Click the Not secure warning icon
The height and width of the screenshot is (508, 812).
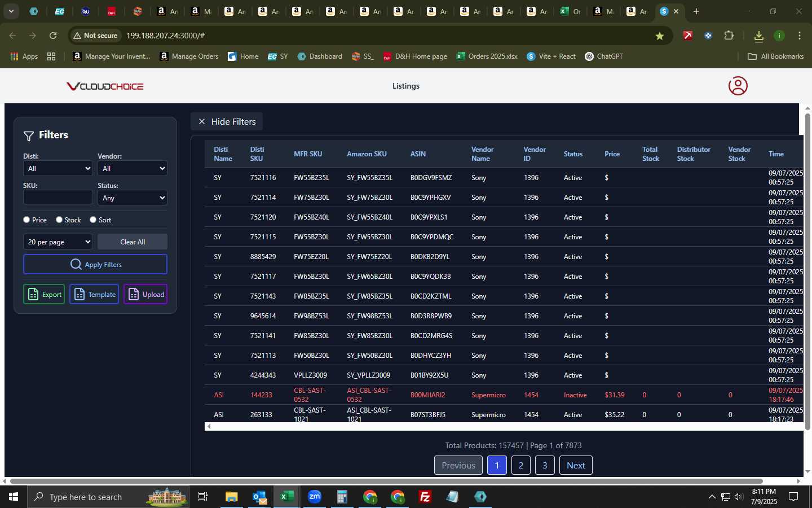pos(95,36)
